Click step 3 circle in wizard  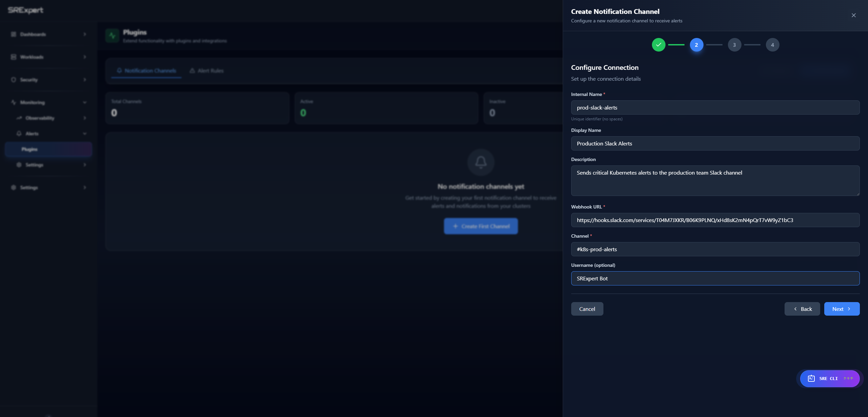point(734,45)
